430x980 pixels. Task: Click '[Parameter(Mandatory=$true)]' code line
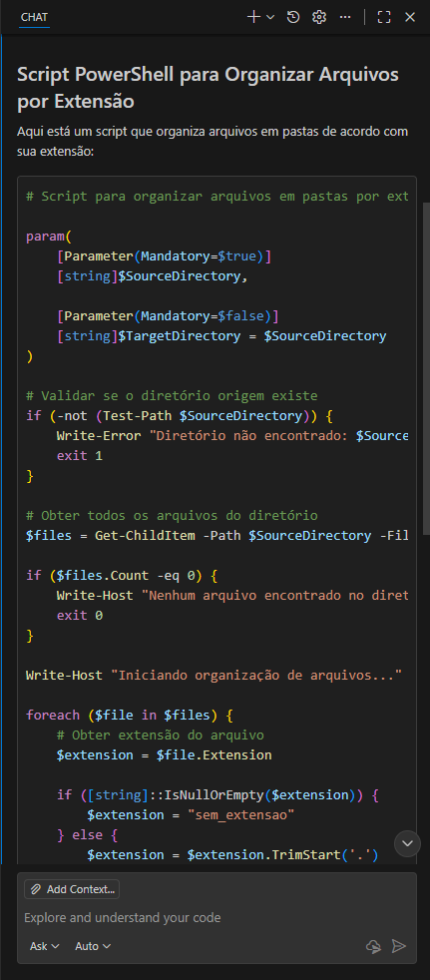tap(164, 256)
